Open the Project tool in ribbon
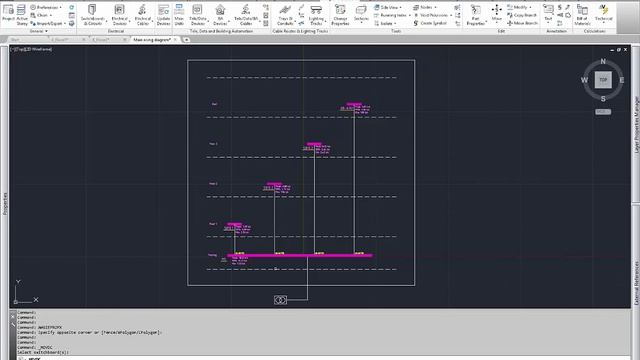 tap(8, 14)
